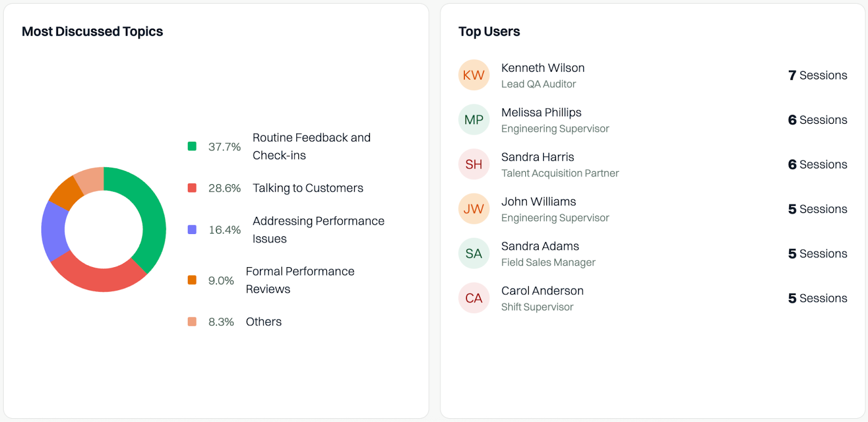Click Kenneth Wilson's KW avatar

(474, 75)
